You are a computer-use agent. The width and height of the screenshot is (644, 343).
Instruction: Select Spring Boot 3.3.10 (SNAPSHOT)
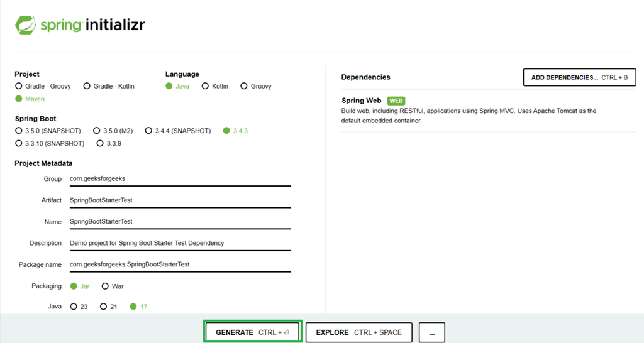pyautogui.click(x=50, y=144)
